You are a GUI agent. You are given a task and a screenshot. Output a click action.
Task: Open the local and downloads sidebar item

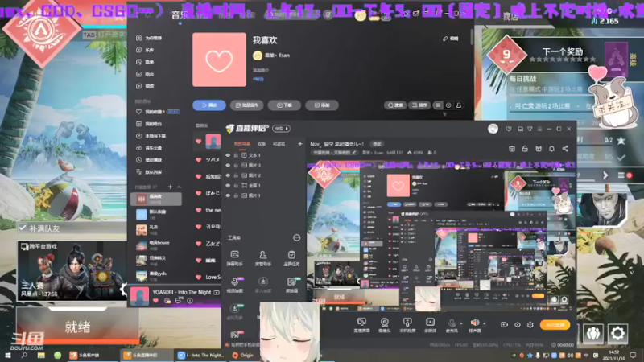click(151, 136)
